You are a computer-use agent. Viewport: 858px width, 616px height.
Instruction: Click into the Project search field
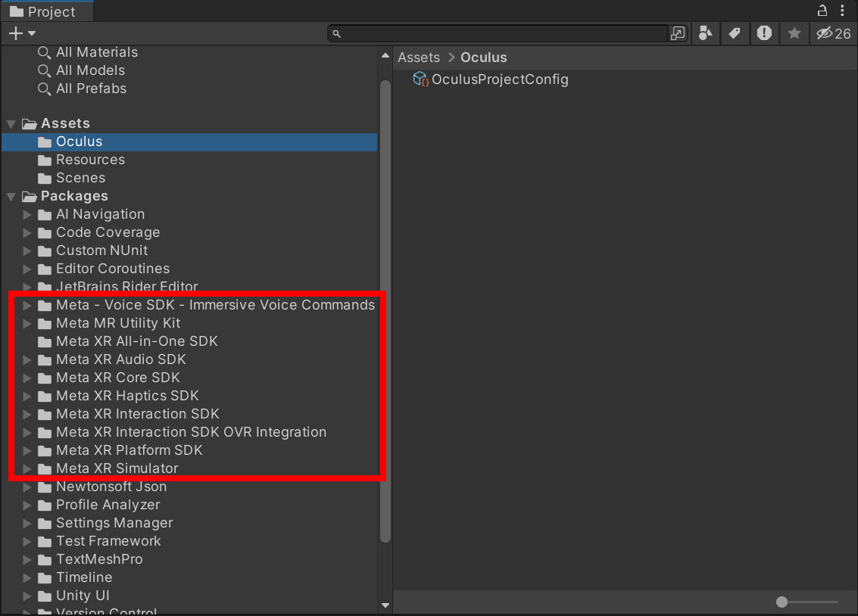pyautogui.click(x=498, y=33)
